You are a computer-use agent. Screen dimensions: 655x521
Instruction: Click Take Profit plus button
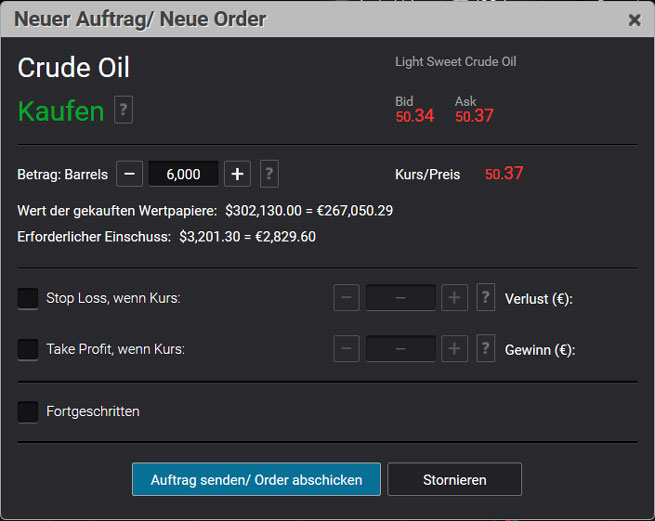pyautogui.click(x=454, y=348)
